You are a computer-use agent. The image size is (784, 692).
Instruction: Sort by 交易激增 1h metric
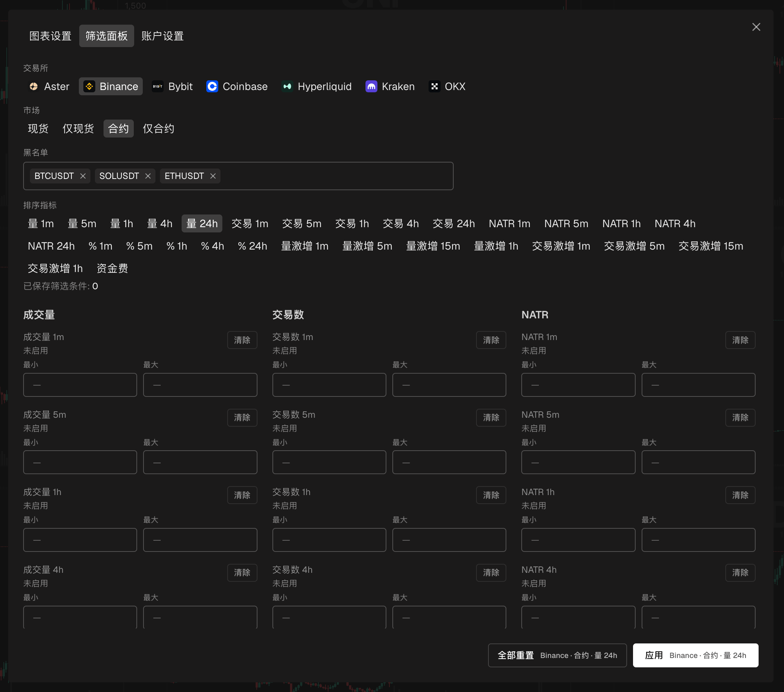pos(55,268)
